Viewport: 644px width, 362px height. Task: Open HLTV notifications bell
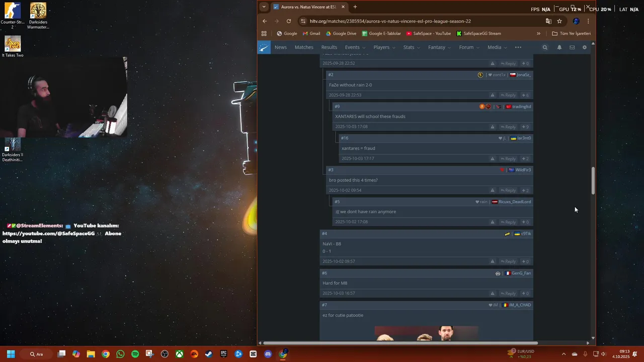[x=559, y=47]
